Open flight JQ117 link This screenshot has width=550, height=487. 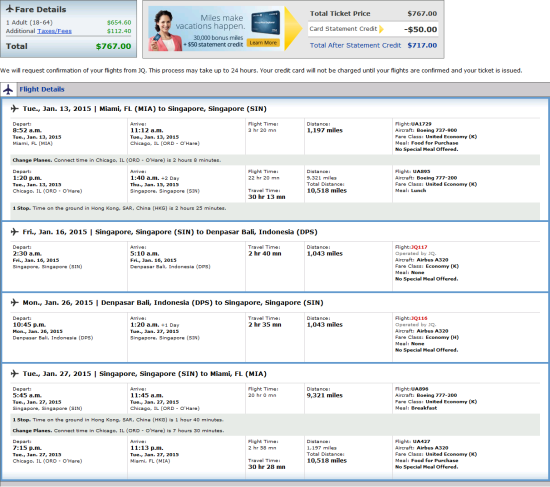point(419,247)
